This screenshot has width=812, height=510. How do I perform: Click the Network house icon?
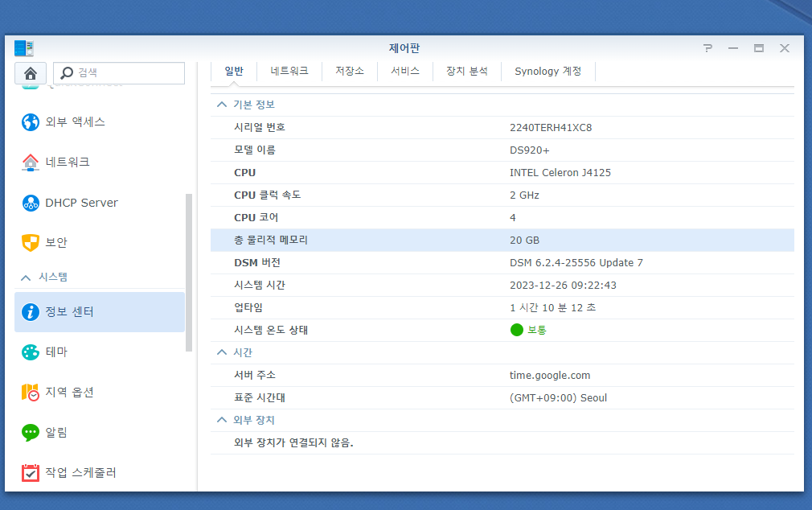pyautogui.click(x=31, y=162)
